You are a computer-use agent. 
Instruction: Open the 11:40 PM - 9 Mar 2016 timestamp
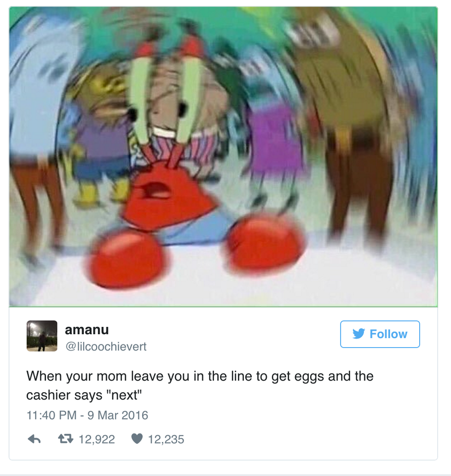click(x=87, y=415)
